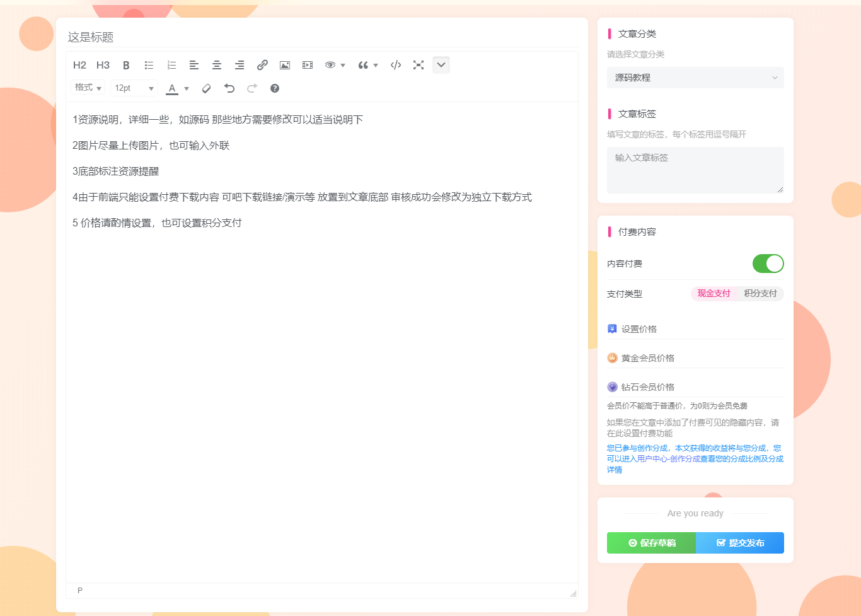Open the editor help icon
Screen dimensions: 861x616
pyautogui.click(x=274, y=88)
